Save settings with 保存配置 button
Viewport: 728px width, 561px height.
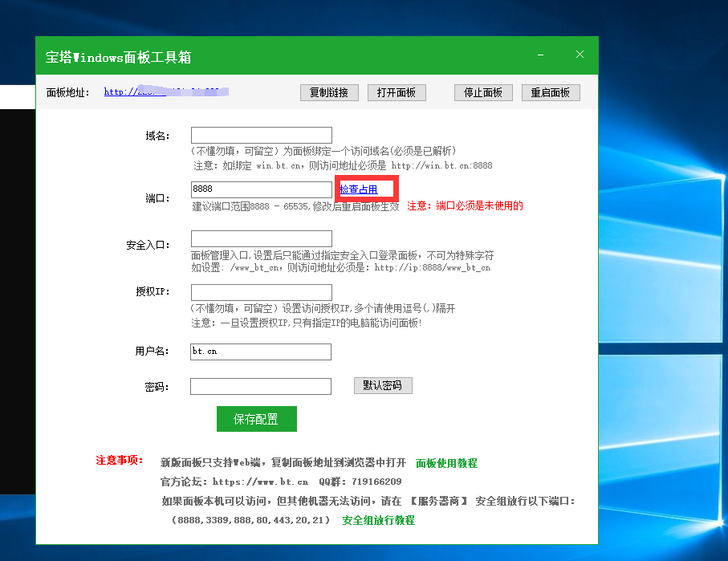(257, 419)
